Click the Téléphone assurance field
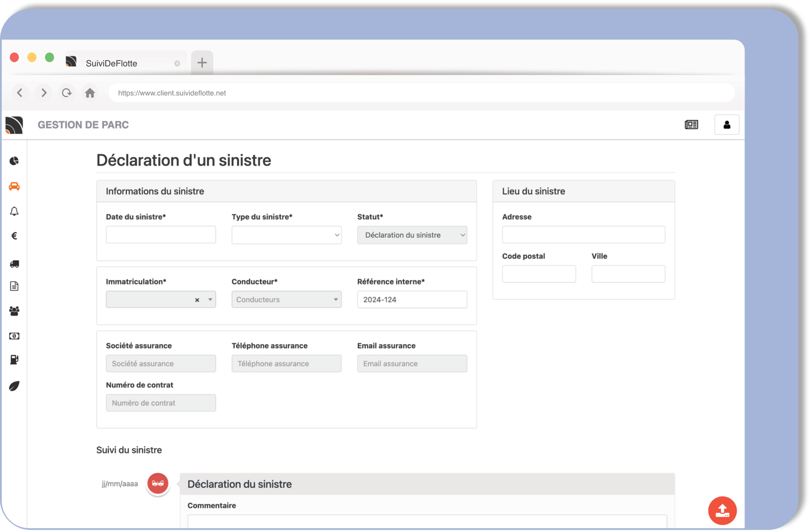The width and height of the screenshot is (810, 532). [286, 364]
